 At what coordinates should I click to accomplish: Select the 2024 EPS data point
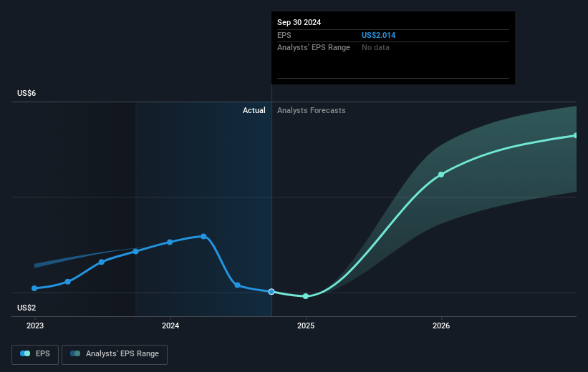click(170, 242)
